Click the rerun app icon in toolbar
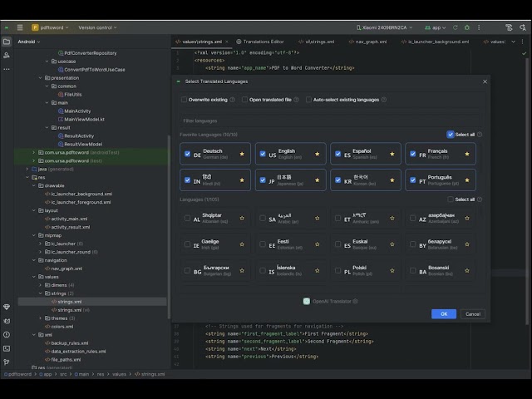Viewport: 532px width, 399px height. click(456, 27)
